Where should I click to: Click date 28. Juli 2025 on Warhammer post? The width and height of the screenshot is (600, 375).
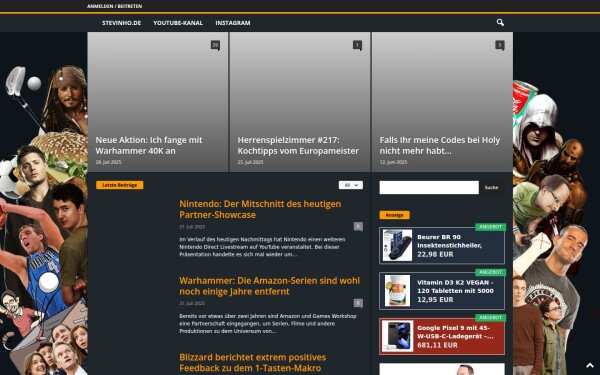pos(108,162)
